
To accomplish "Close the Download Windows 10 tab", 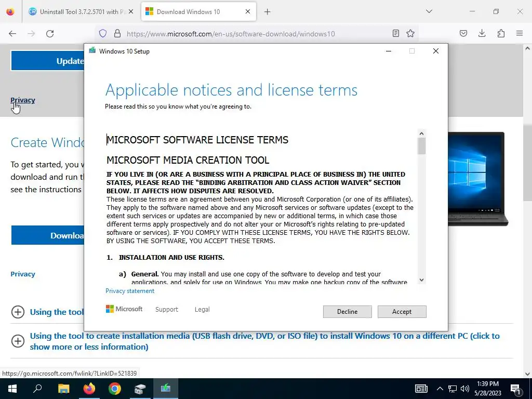I will tap(248, 12).
